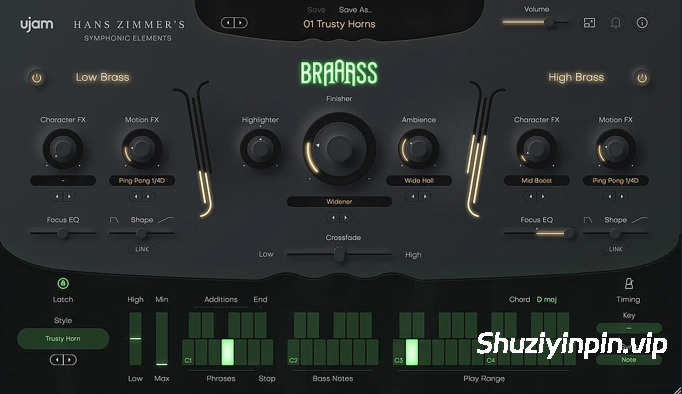Click the window layout icon beside Volume
The height and width of the screenshot is (394, 682).
[589, 23]
